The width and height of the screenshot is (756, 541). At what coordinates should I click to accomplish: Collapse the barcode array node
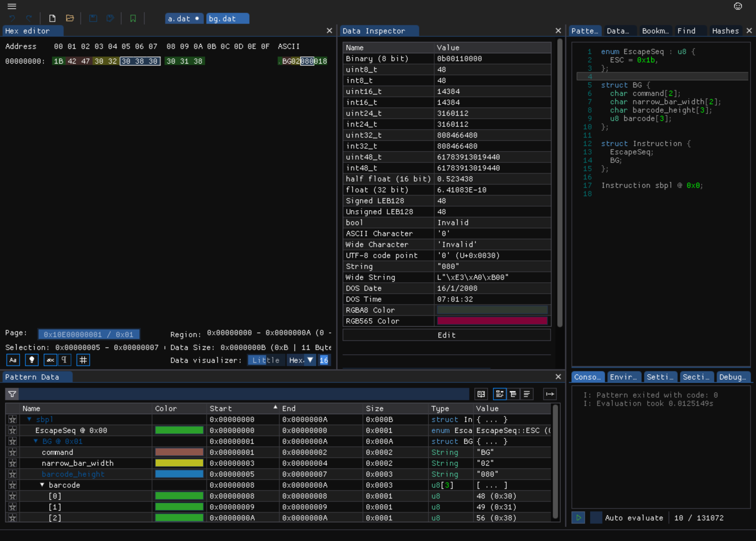click(x=42, y=485)
